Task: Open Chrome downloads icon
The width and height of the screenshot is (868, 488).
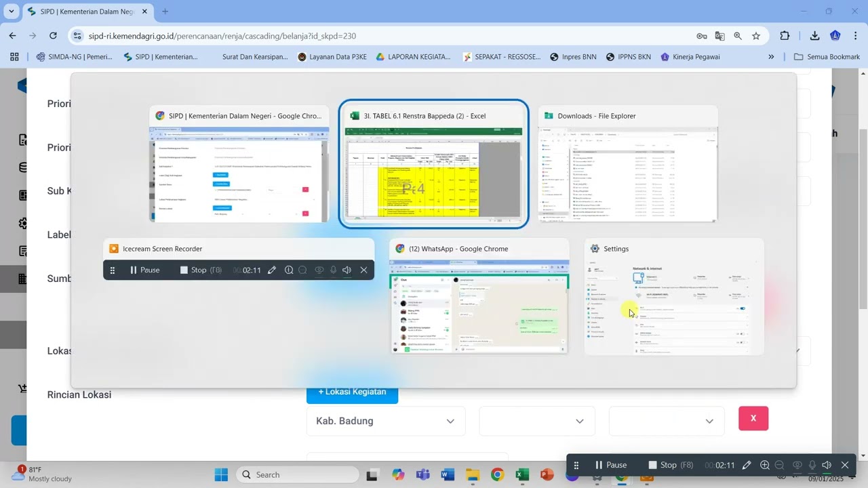Action: click(814, 36)
